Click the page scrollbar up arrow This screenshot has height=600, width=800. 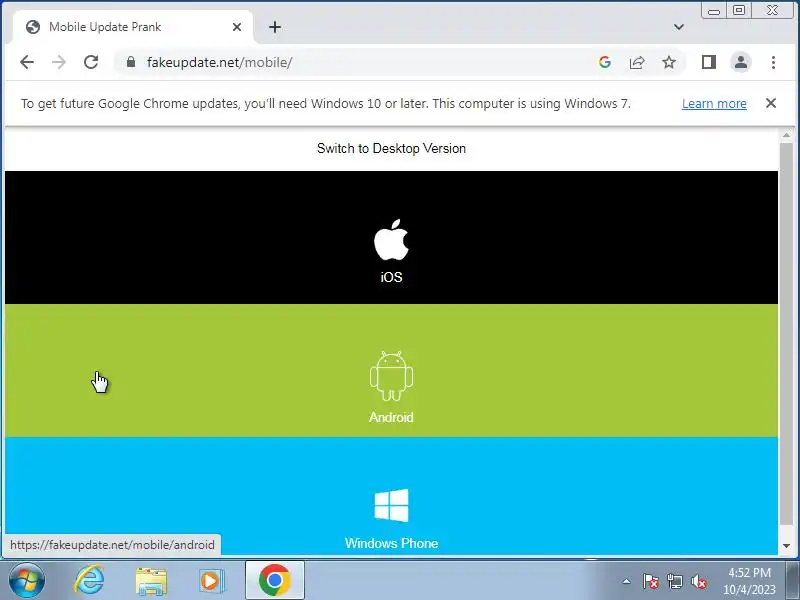[x=786, y=135]
